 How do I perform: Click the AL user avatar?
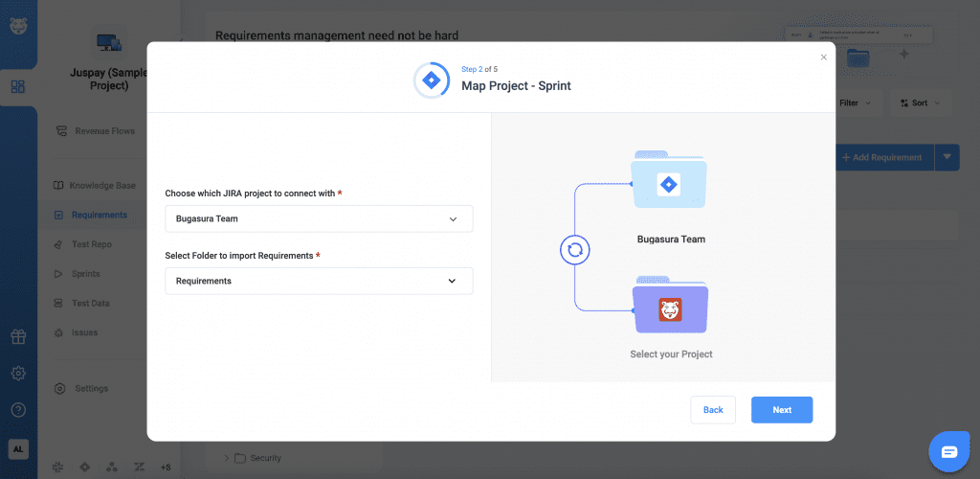coord(18,448)
